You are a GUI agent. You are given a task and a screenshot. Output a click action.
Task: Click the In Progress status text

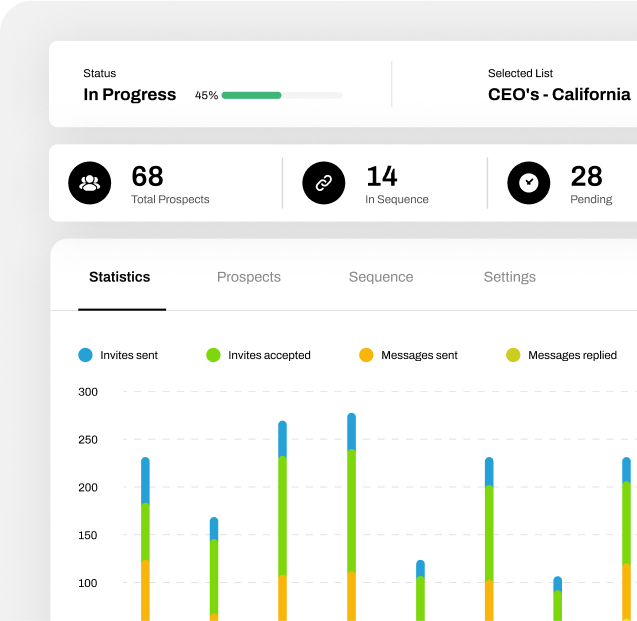click(x=130, y=95)
